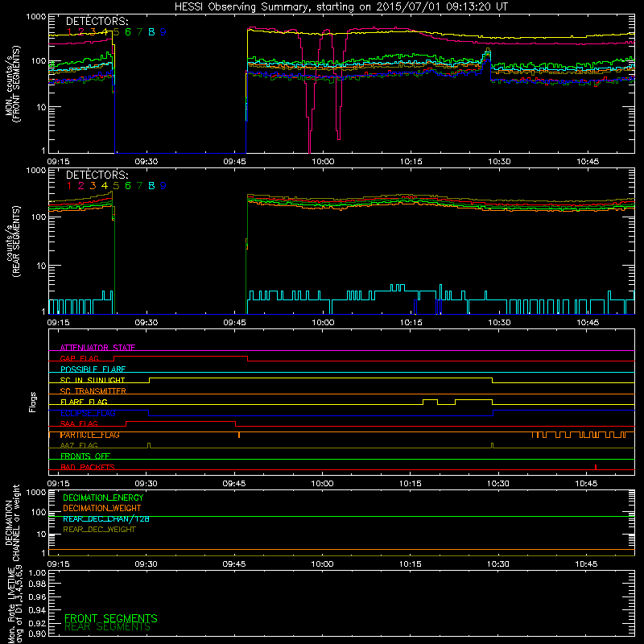Click 0.90 tick on livetime axis
The image size is (644, 644).
pyautogui.click(x=37, y=634)
